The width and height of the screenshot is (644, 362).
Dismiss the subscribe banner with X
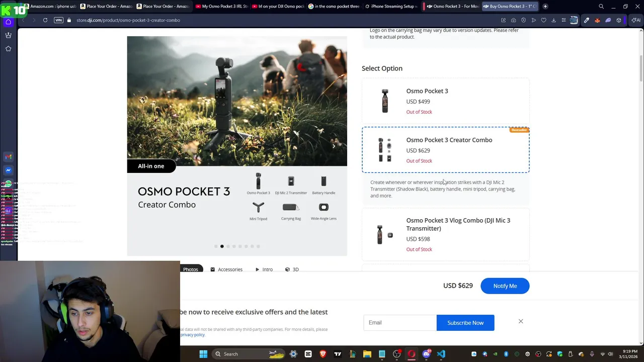coord(521,321)
